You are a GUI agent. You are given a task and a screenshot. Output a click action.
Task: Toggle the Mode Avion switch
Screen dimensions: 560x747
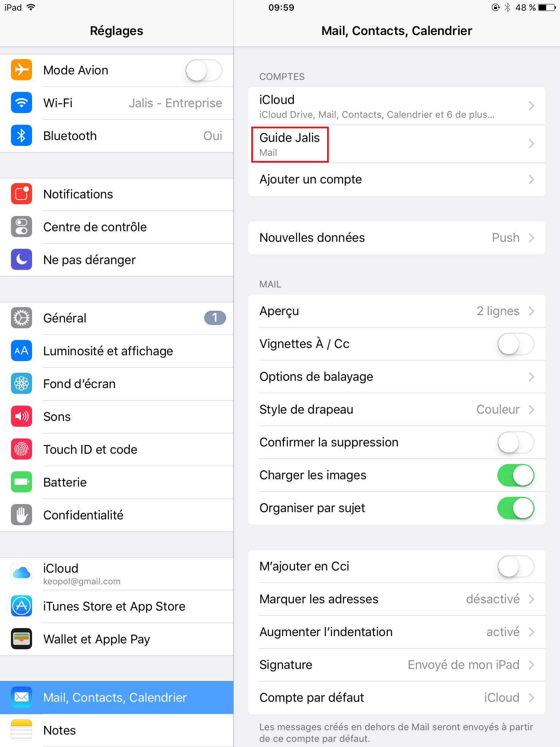[x=204, y=70]
